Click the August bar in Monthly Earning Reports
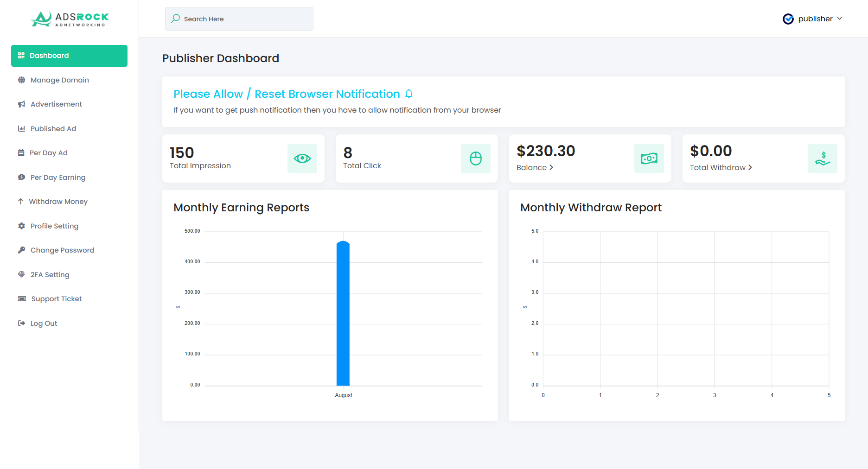This screenshot has height=469, width=868. [343, 313]
